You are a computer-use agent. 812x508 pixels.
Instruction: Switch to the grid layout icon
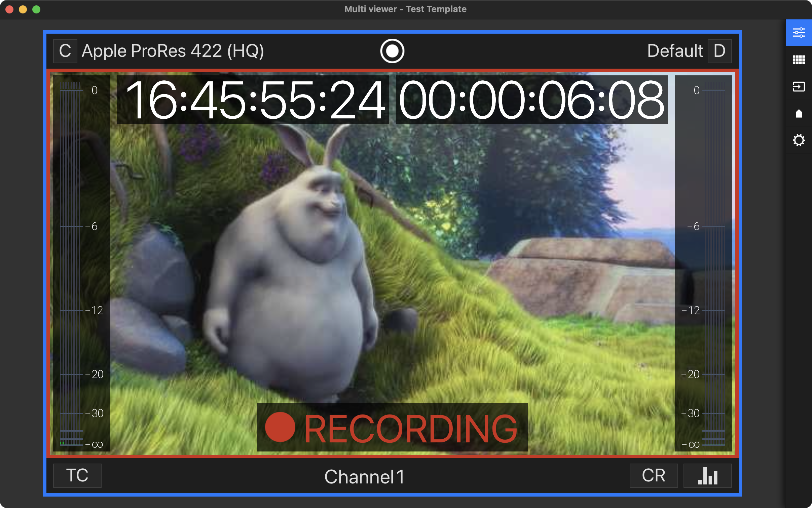(x=799, y=60)
